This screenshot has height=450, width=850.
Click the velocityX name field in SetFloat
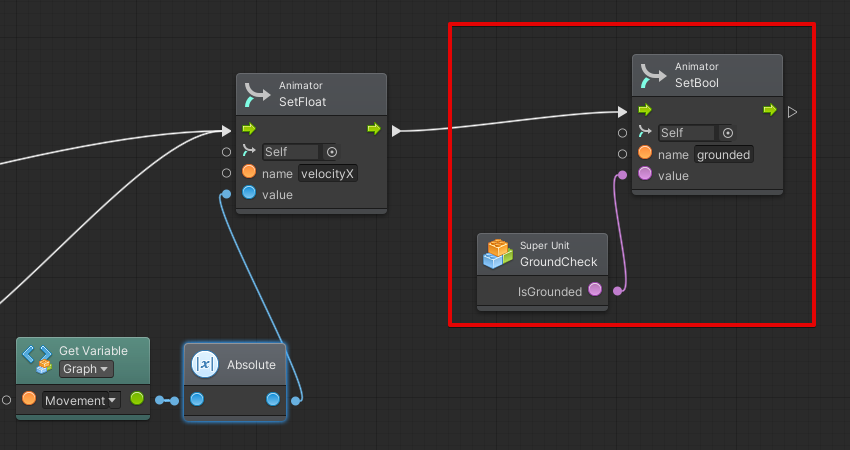coord(329,174)
